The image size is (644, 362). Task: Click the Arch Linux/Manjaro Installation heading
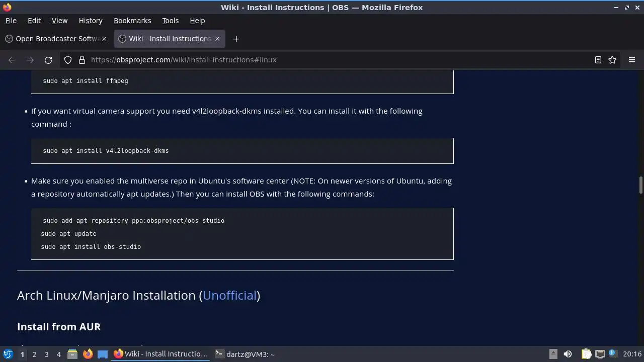138,295
